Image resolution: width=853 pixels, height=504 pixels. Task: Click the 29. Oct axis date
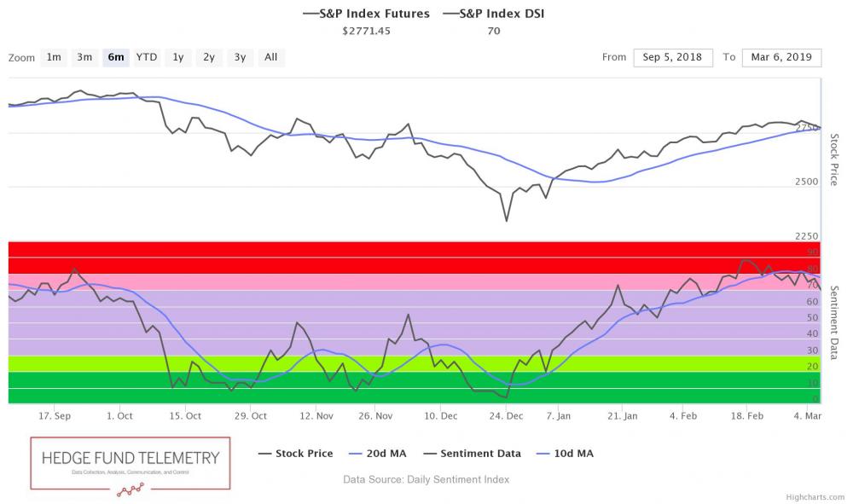pos(251,416)
